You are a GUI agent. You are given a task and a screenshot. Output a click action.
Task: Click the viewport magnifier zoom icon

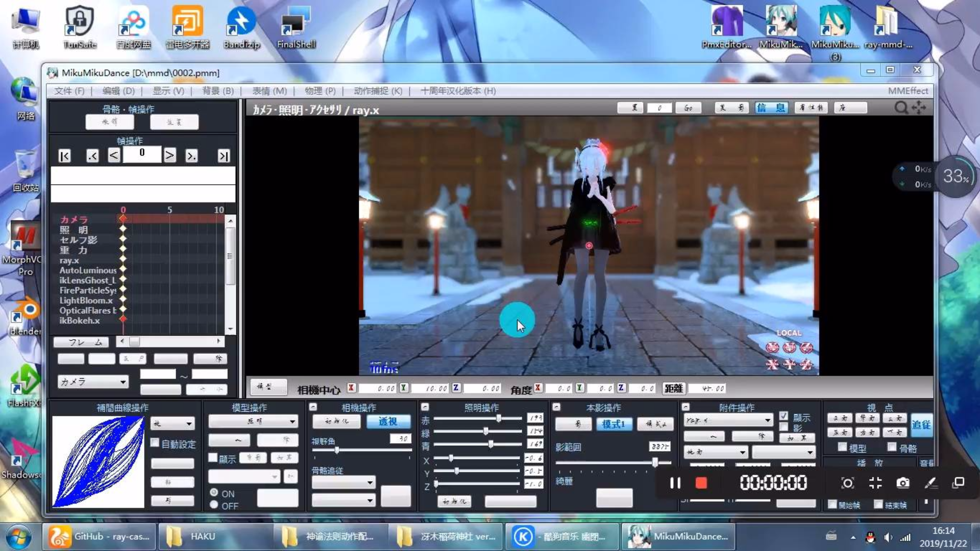[901, 108]
